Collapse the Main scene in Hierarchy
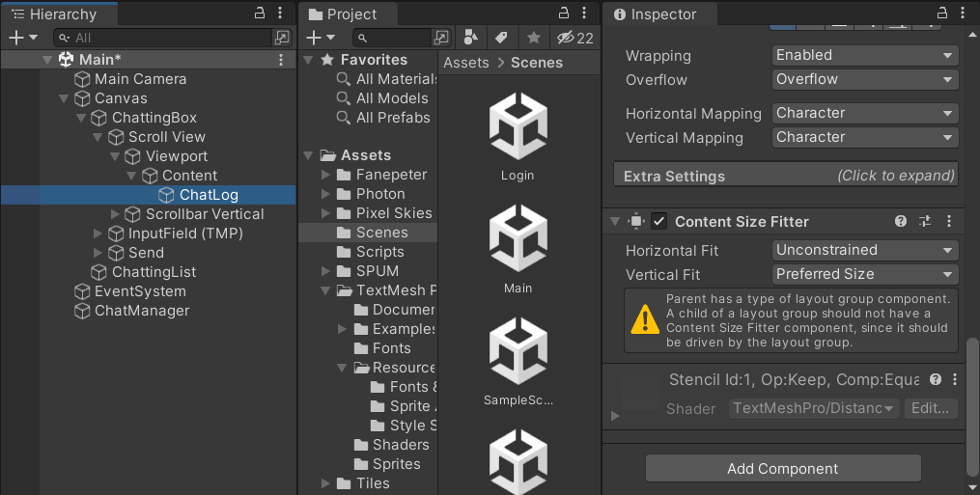The width and height of the screenshot is (980, 495). pos(47,60)
